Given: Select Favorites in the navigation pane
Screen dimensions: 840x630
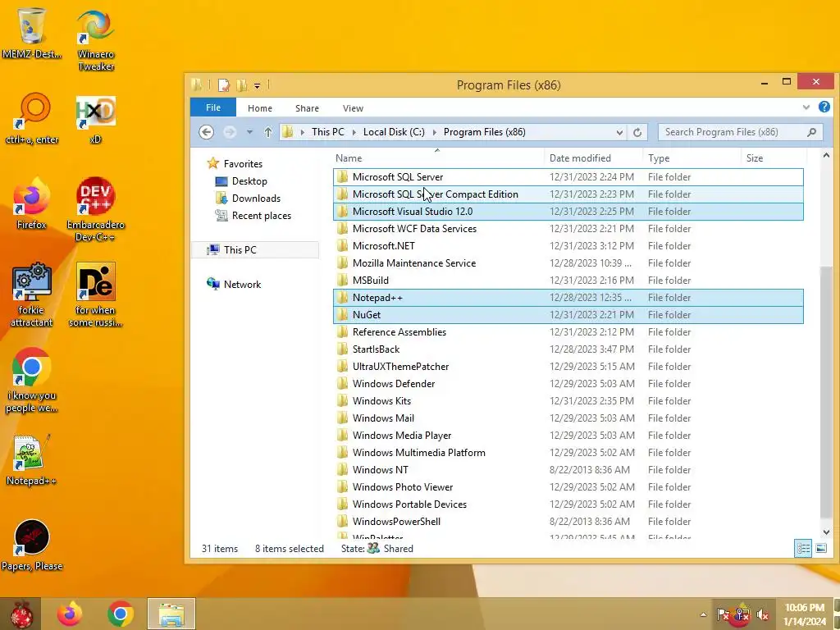Looking at the screenshot, I should [x=243, y=164].
